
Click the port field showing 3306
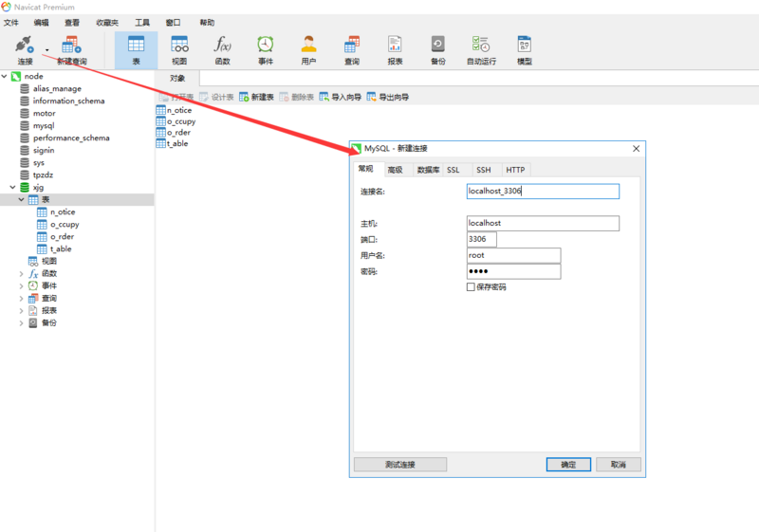point(482,239)
